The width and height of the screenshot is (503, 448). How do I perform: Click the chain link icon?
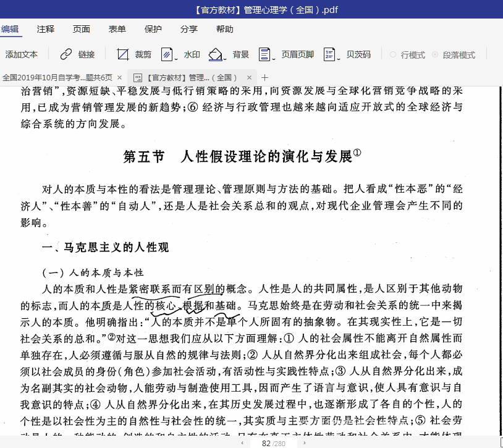(66, 54)
